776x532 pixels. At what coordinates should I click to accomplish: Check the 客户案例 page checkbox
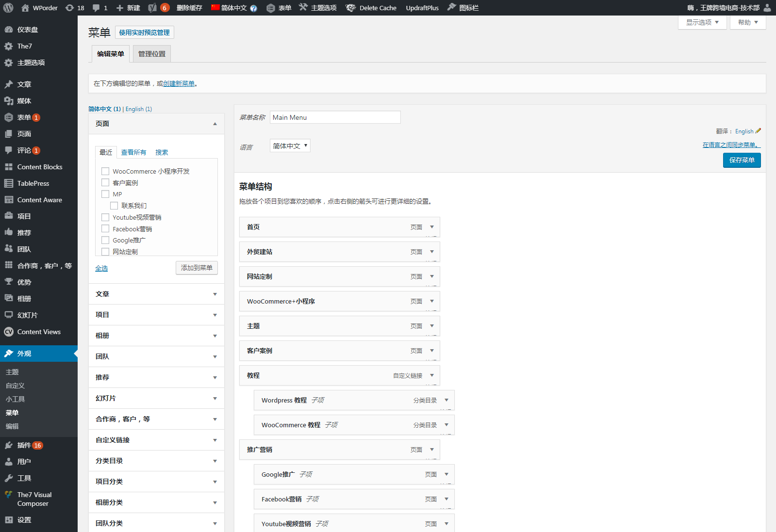(x=105, y=182)
